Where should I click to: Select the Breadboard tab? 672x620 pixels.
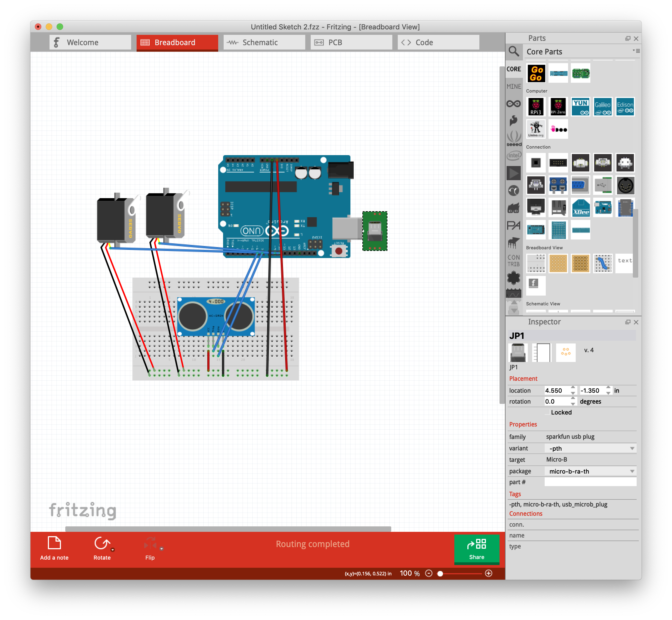(x=177, y=43)
